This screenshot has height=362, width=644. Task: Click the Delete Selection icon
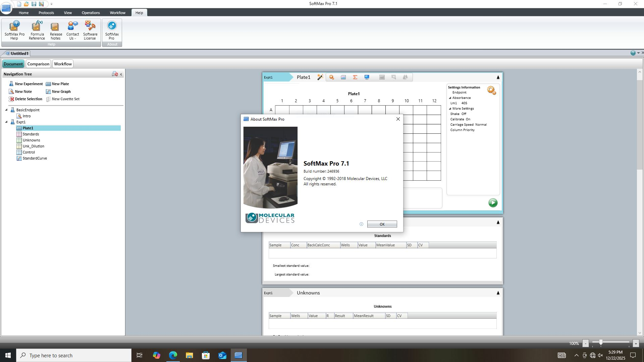12,99
